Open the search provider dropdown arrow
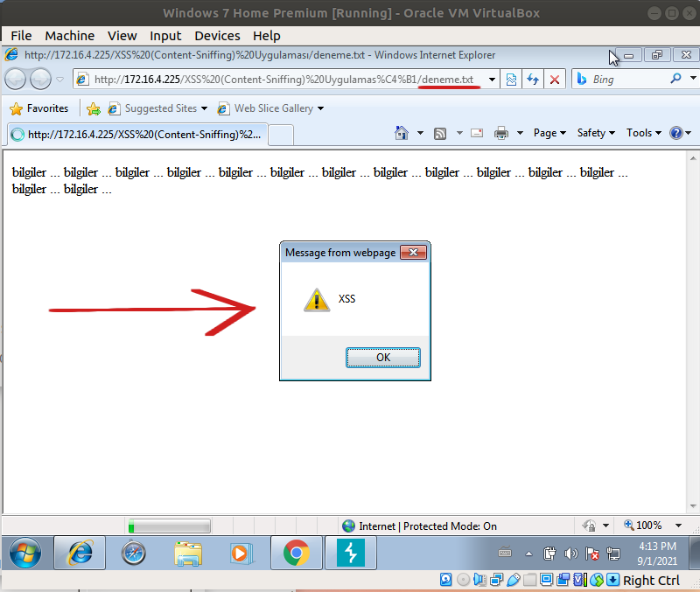The height and width of the screenshot is (592, 700). 693,79
